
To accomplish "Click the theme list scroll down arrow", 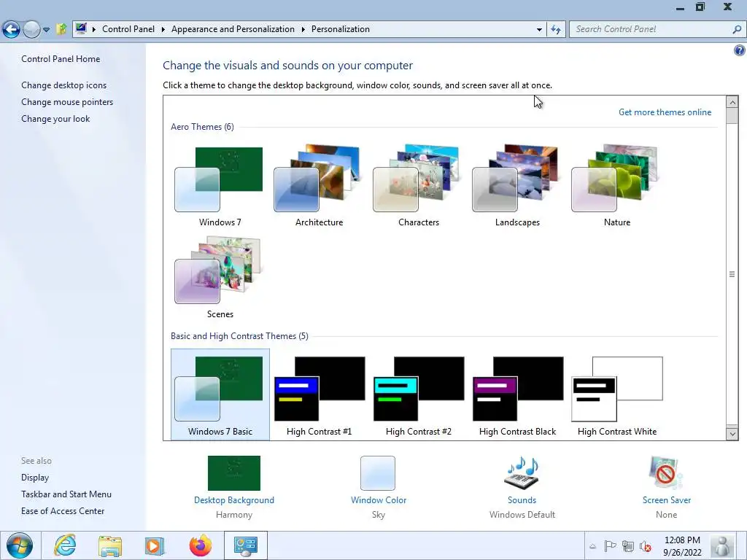I will point(732,433).
